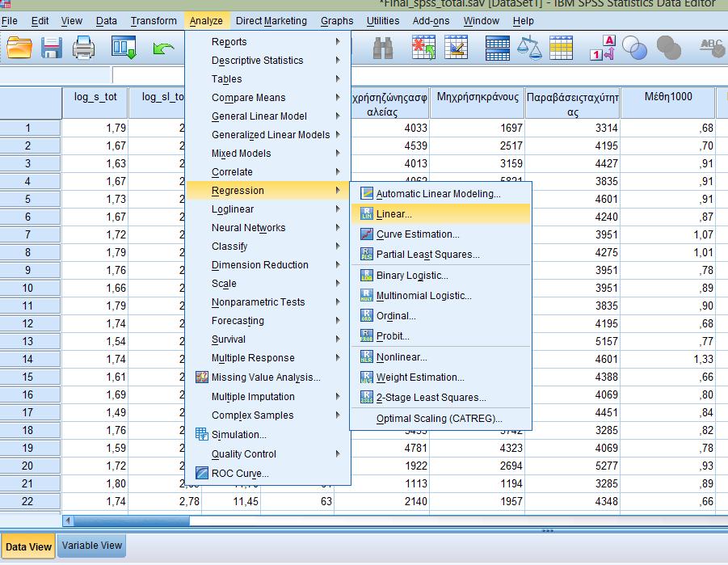Choose Automatic Linear Modeling in Regression submenu
The width and height of the screenshot is (728, 565).
(x=440, y=194)
